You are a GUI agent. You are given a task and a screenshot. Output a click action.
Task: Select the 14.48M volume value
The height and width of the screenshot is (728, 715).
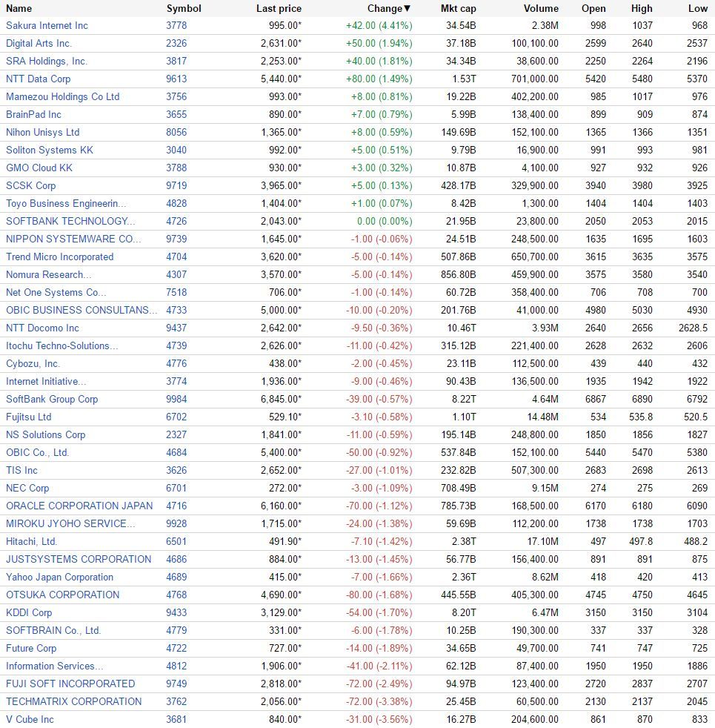543,417
